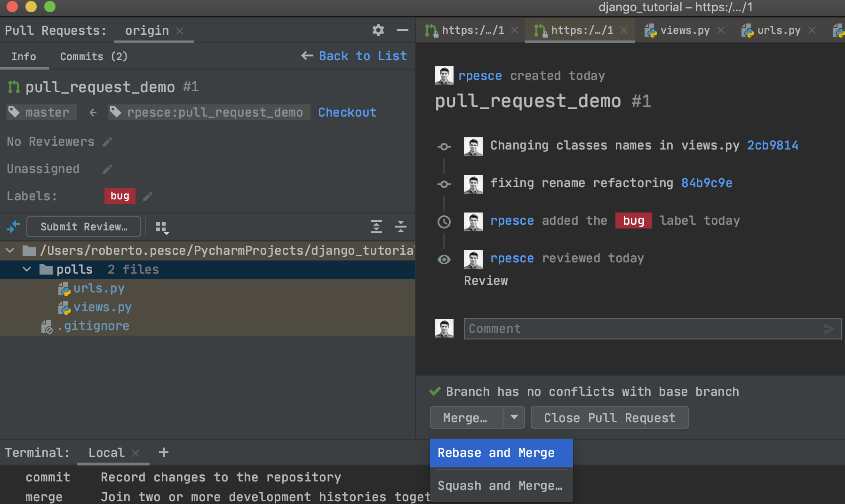Click the pull request icon next to title
845x504 pixels.
click(x=14, y=87)
